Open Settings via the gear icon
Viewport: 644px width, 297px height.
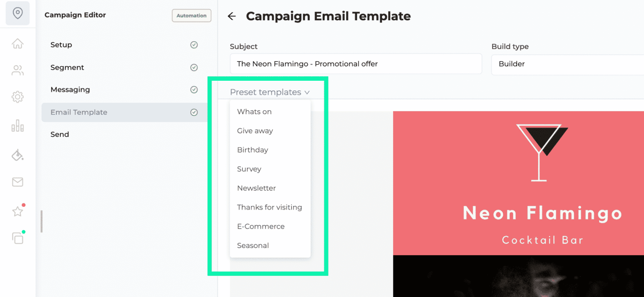pyautogui.click(x=17, y=97)
